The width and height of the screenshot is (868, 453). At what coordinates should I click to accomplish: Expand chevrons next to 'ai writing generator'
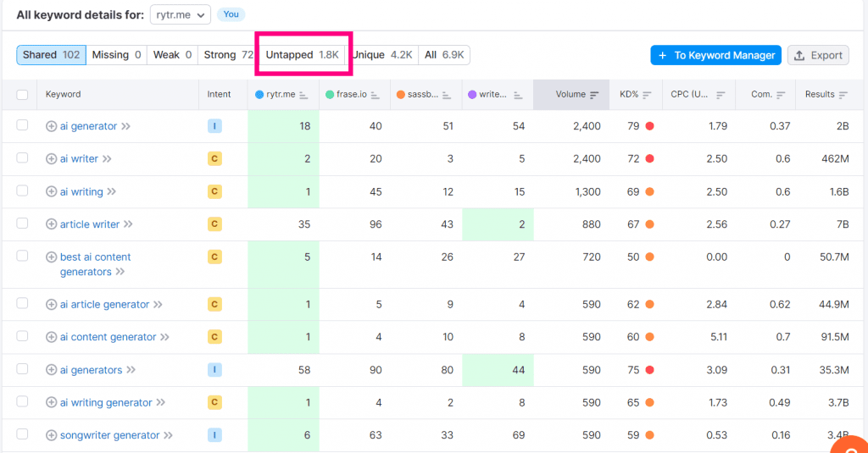pyautogui.click(x=160, y=402)
